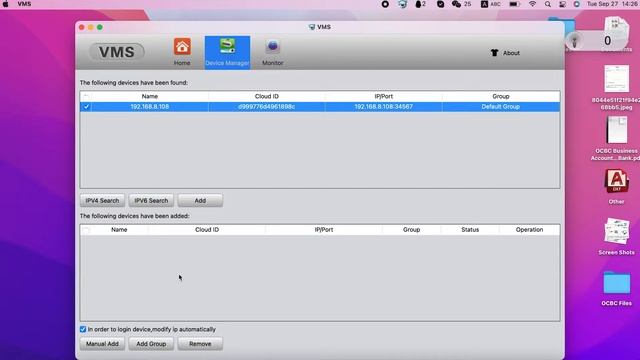Click the VMS logo

(x=117, y=52)
